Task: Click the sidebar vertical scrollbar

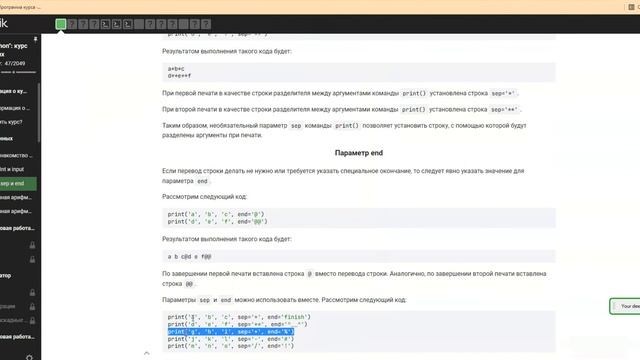Action: click(x=39, y=113)
